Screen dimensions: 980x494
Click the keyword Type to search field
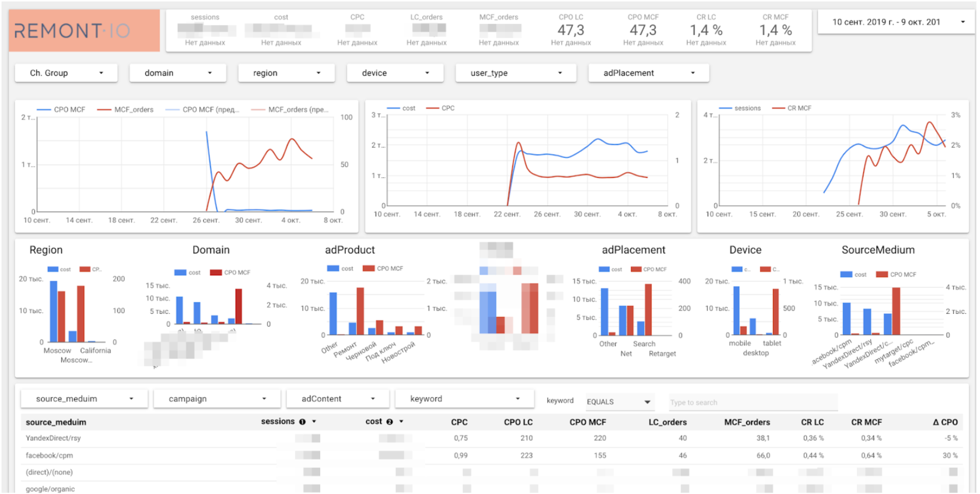click(753, 402)
